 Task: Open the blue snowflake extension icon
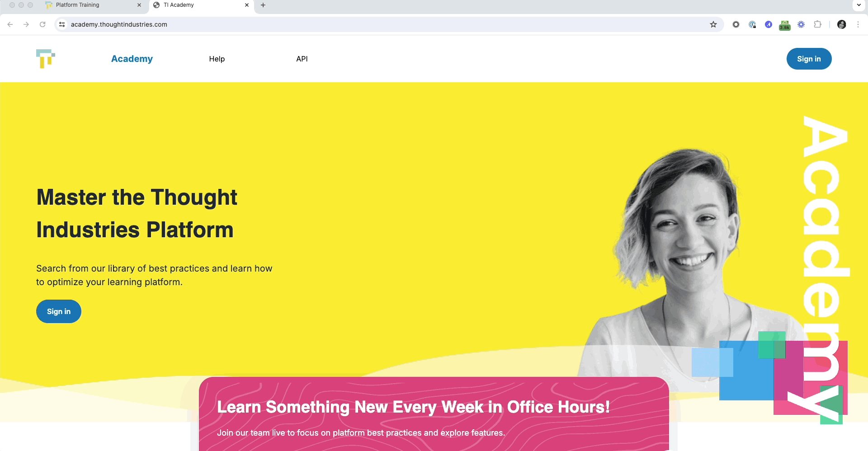click(x=801, y=24)
